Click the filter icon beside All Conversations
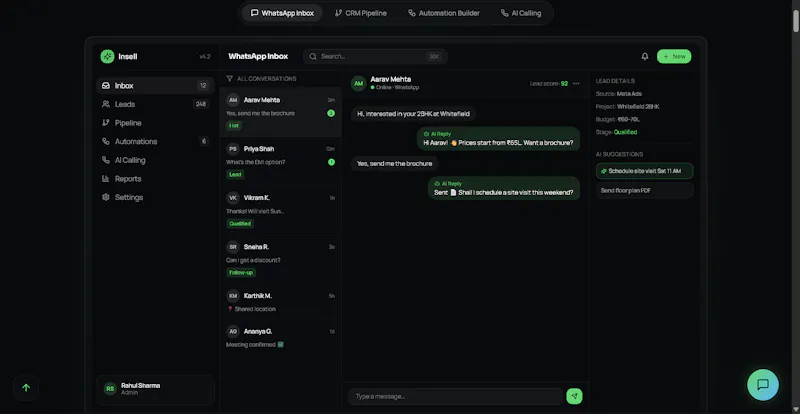This screenshot has height=414, width=800. [230, 79]
